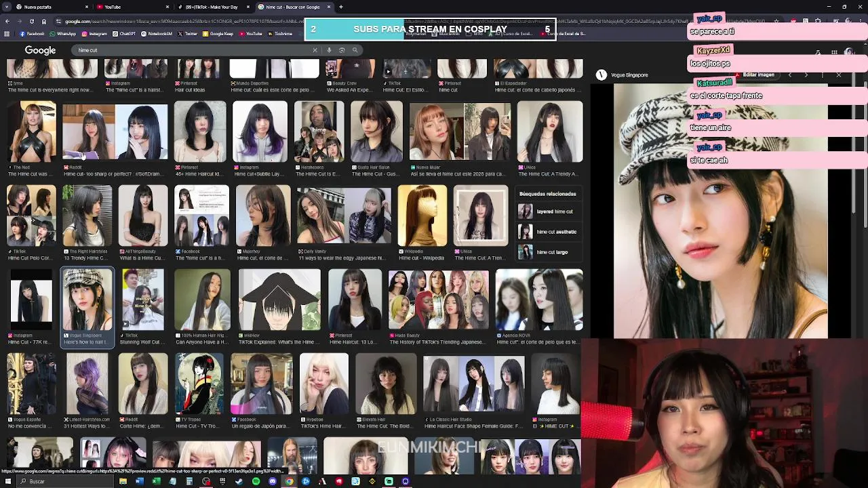The width and height of the screenshot is (868, 488).
Task: Open File Explorer from taskbar
Action: point(123,481)
